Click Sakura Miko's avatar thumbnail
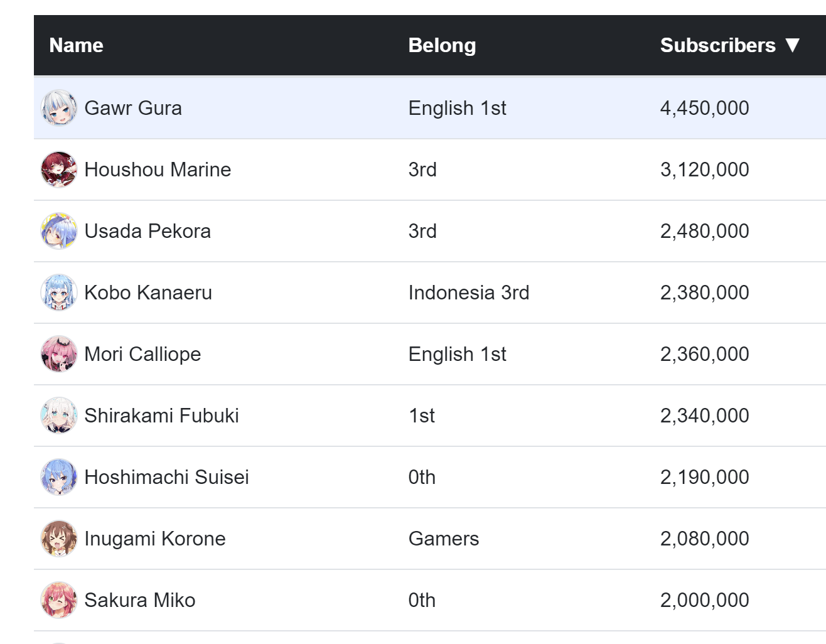Viewport: 826px width, 644px height. tap(59, 600)
